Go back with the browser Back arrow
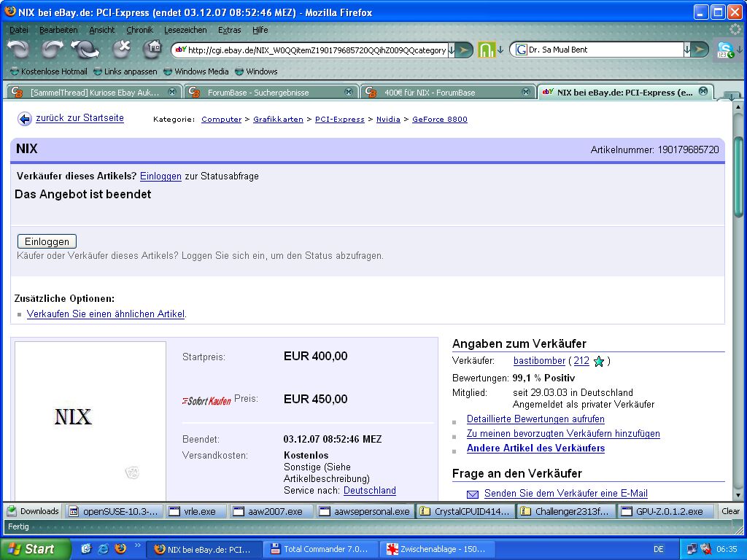 point(18,49)
